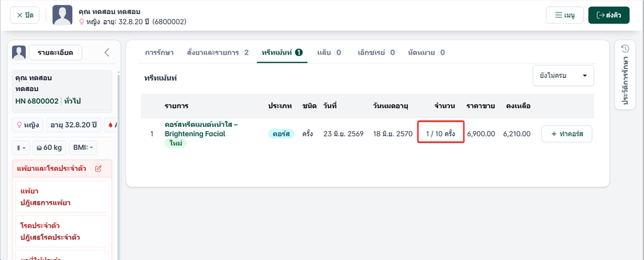This screenshot has height=260, width=644.
Task: Click the patient avatar in the header
Action: click(62, 15)
